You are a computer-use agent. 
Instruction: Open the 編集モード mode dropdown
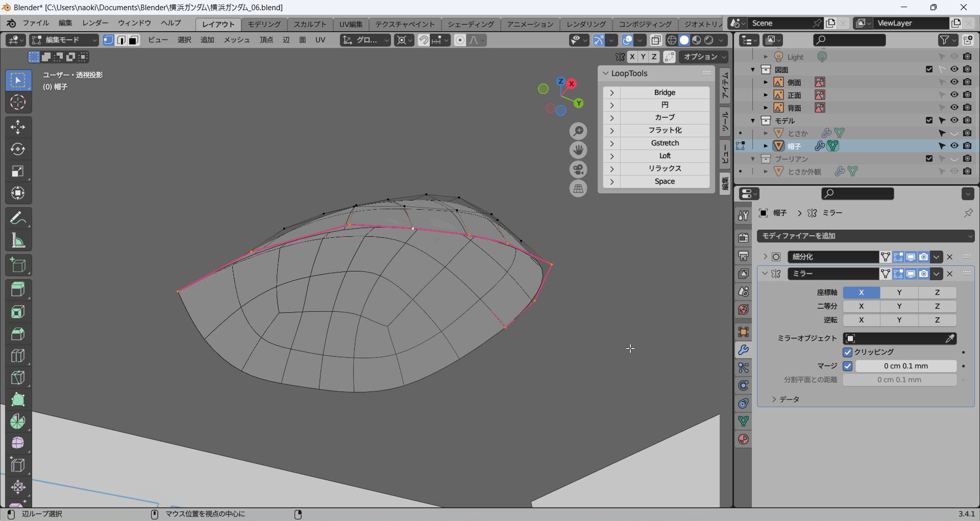tap(64, 40)
